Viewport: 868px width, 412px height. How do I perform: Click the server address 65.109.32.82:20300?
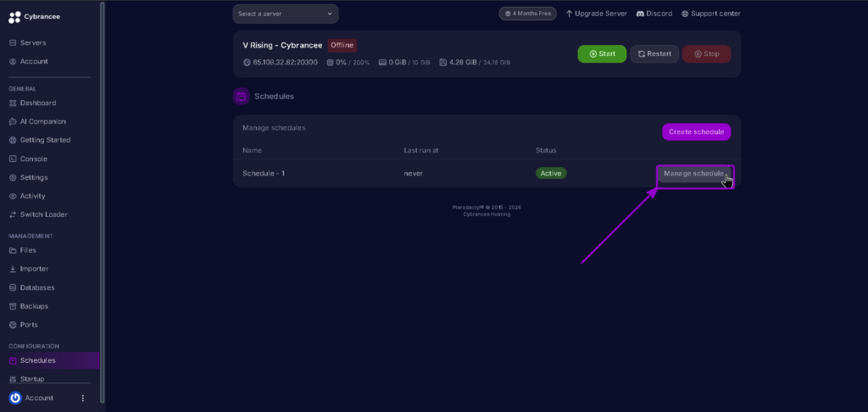(285, 63)
